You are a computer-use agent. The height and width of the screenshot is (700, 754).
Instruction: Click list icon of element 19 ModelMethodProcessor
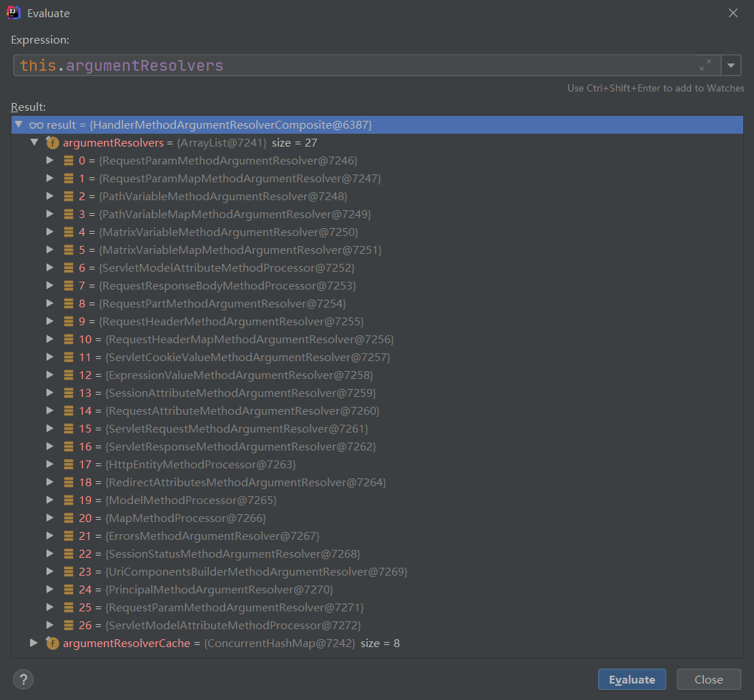(x=69, y=500)
